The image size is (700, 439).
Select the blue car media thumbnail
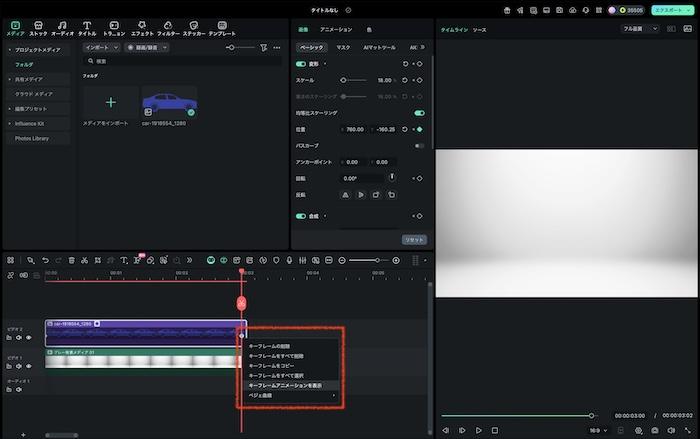tap(169, 101)
